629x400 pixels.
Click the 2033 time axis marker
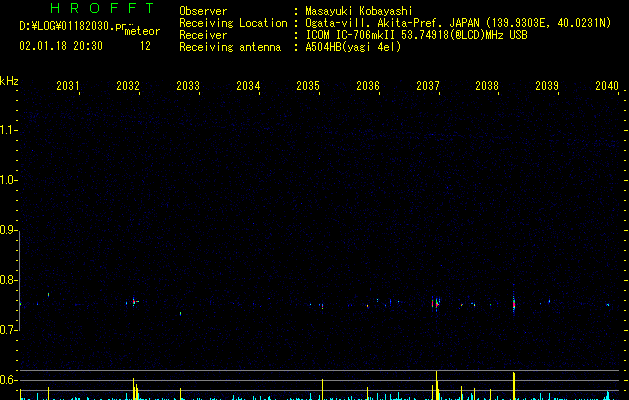tap(188, 85)
